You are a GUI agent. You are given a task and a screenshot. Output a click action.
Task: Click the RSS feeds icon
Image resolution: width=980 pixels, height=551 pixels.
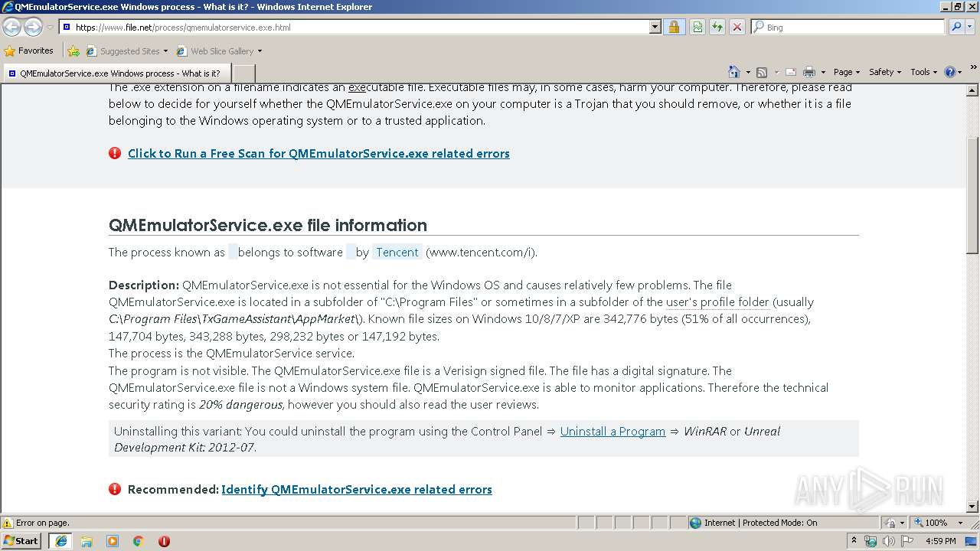762,72
